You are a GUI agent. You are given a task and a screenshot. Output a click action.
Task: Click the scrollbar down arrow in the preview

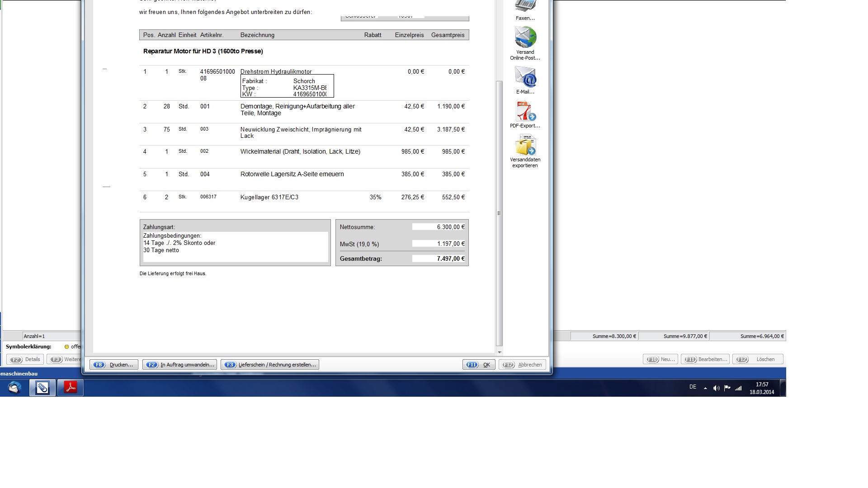(x=499, y=352)
